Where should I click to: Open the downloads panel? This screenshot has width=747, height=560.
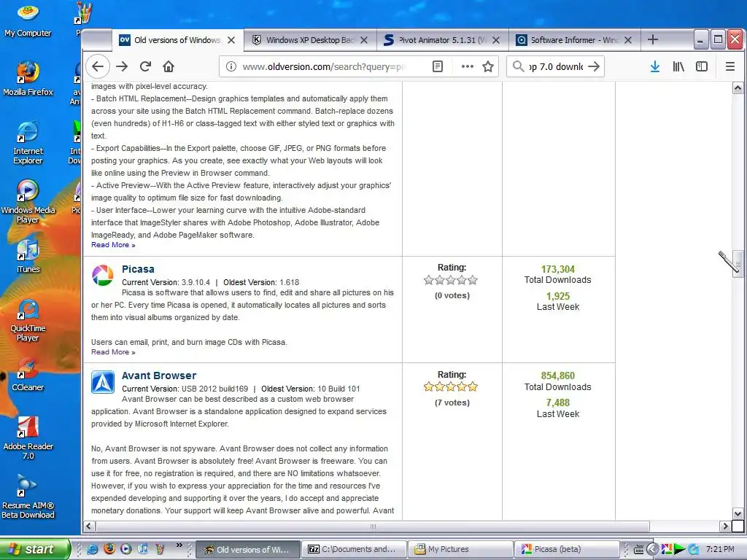pyautogui.click(x=655, y=66)
